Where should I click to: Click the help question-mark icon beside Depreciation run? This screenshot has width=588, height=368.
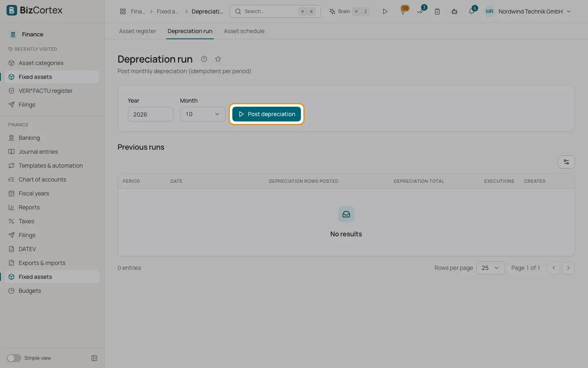pos(204,59)
